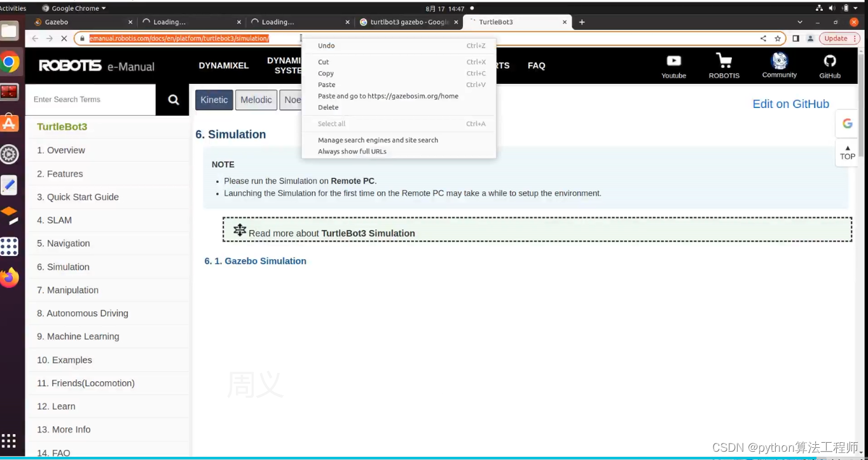This screenshot has width=868, height=460.
Task: Launch Chrome from the Ubuntu dock
Action: click(9, 62)
